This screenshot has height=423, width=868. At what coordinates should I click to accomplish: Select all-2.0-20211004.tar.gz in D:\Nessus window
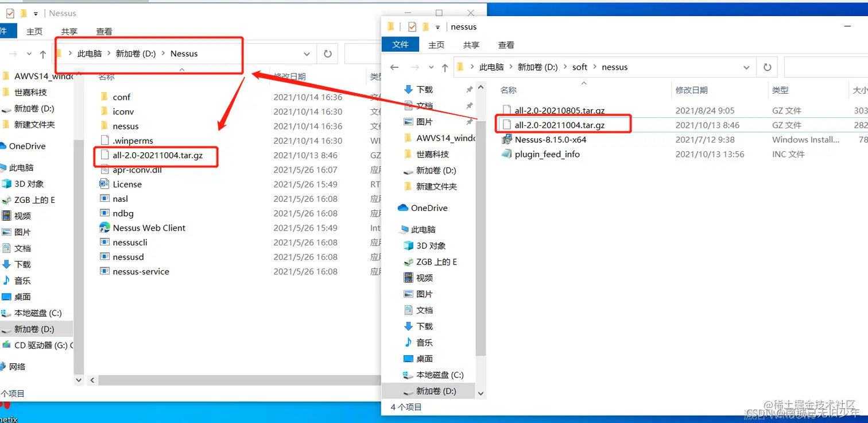click(157, 155)
